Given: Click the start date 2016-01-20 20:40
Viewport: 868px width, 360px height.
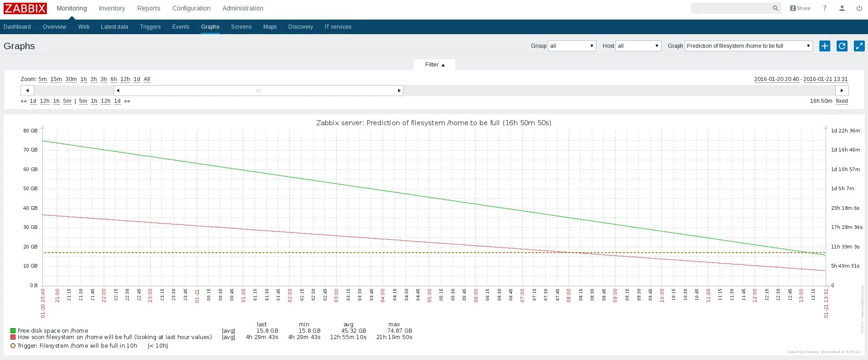Looking at the screenshot, I should coord(777,79).
